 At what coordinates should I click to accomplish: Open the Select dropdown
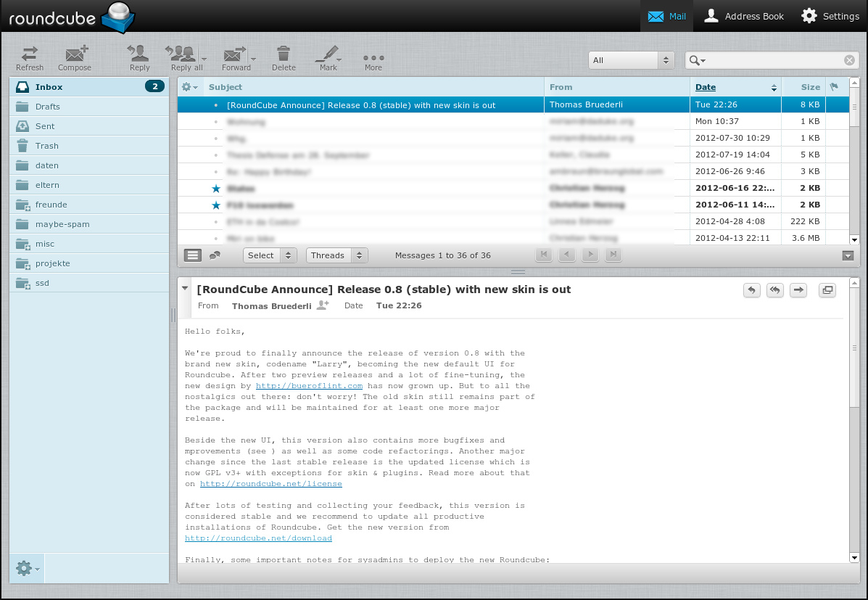click(270, 255)
